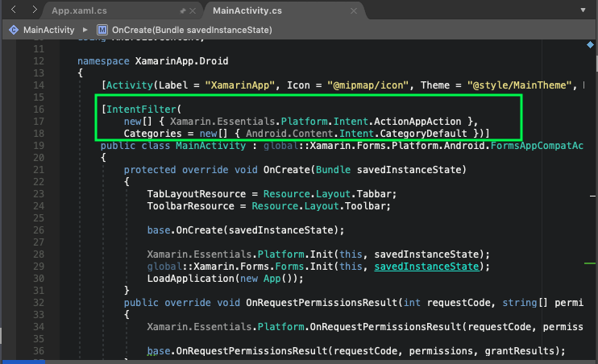Click the OnCreate method icon in breadcrumb
This screenshot has height=364, width=598.
(x=102, y=30)
